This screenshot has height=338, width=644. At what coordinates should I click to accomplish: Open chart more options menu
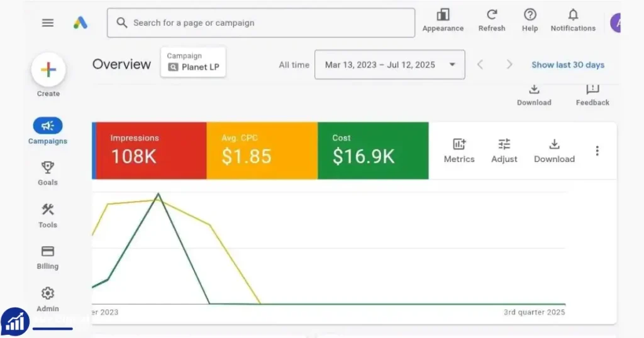tap(597, 151)
